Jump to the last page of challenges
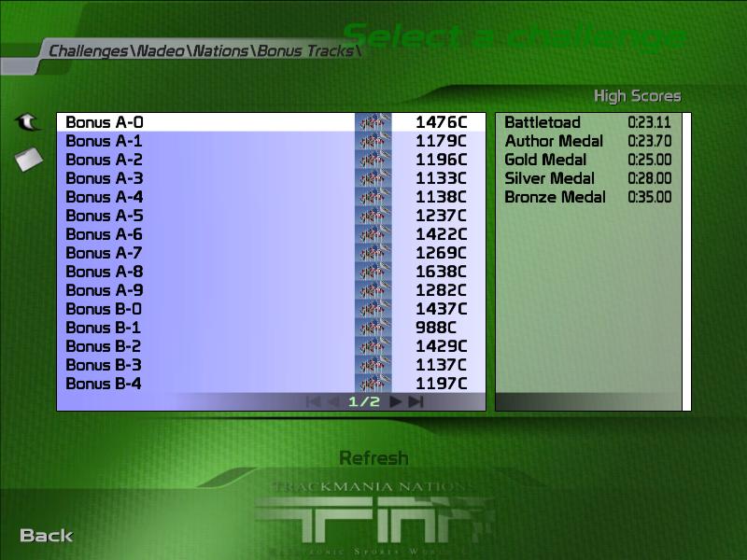The height and width of the screenshot is (560, 747). (x=416, y=402)
